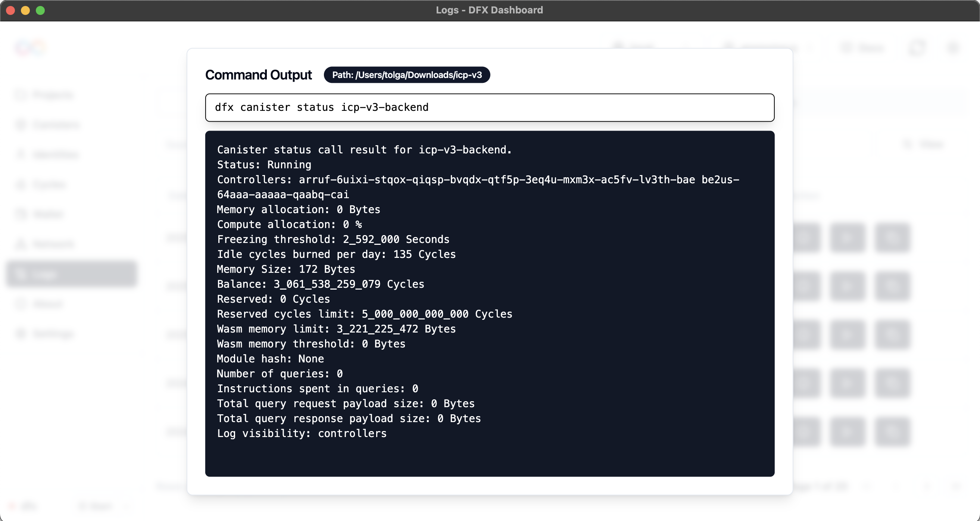Click the highlighted Logs sidebar icon
The image size is (980, 521).
21,274
